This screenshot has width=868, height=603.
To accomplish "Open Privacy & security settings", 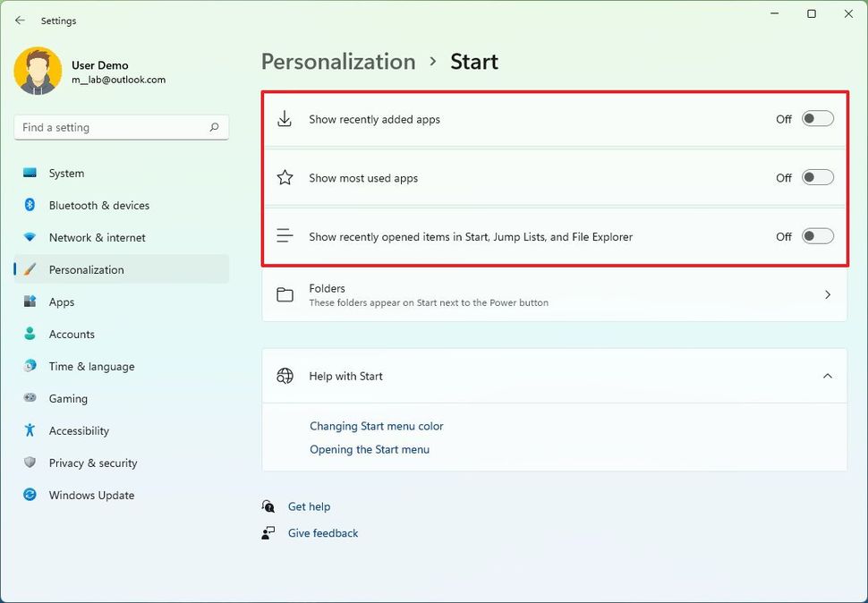I will (92, 463).
